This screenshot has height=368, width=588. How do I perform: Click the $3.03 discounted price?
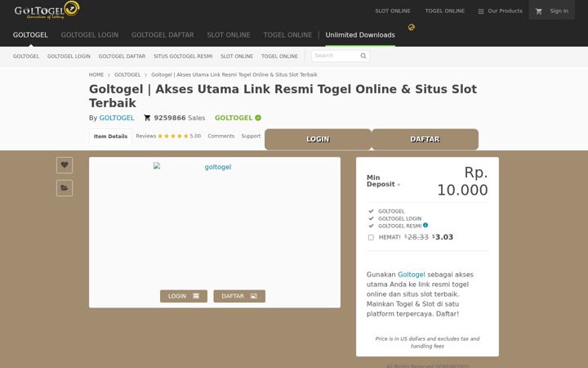(x=443, y=237)
